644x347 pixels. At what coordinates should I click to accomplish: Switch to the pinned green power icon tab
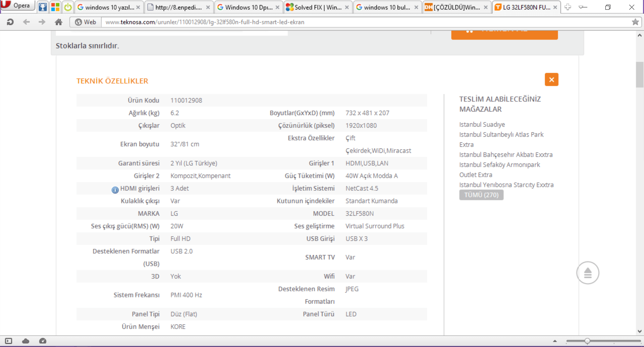coord(68,7)
